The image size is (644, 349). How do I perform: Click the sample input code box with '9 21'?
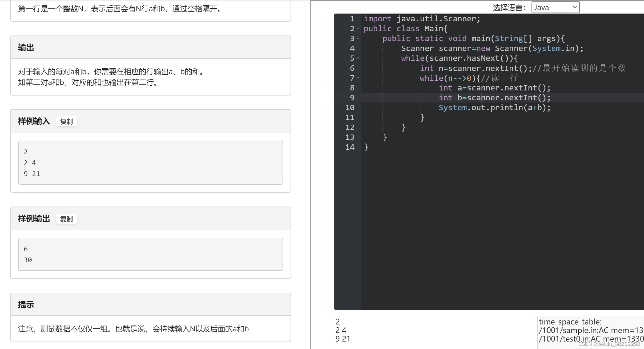(150, 162)
